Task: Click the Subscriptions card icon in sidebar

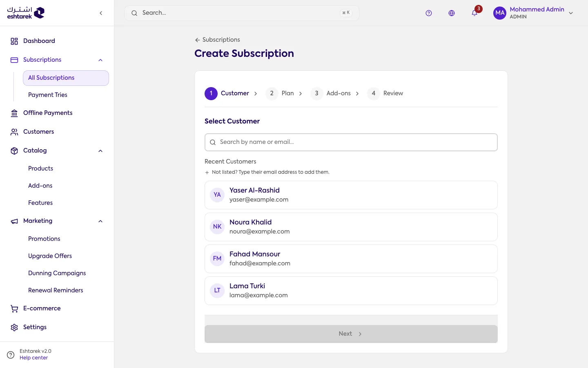Action: click(x=14, y=60)
